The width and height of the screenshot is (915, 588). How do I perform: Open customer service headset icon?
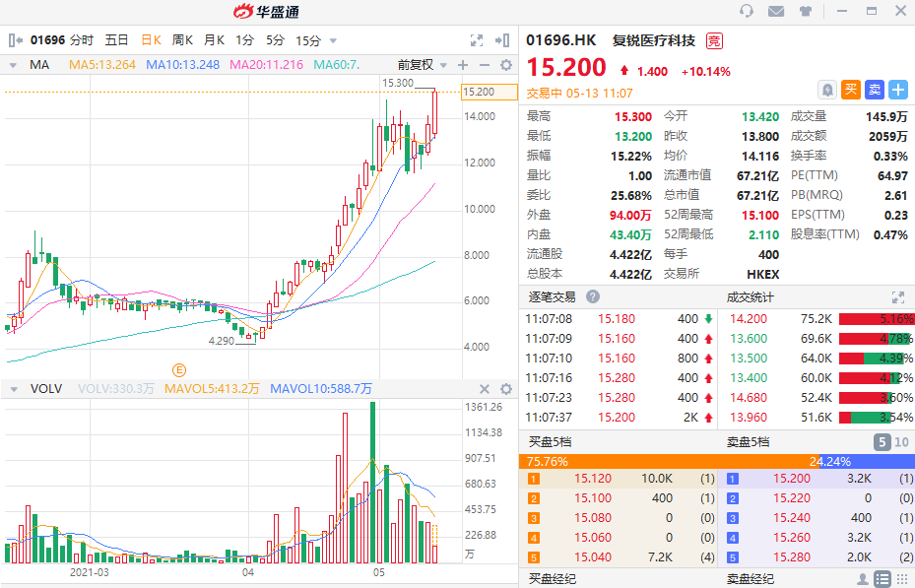(x=747, y=11)
